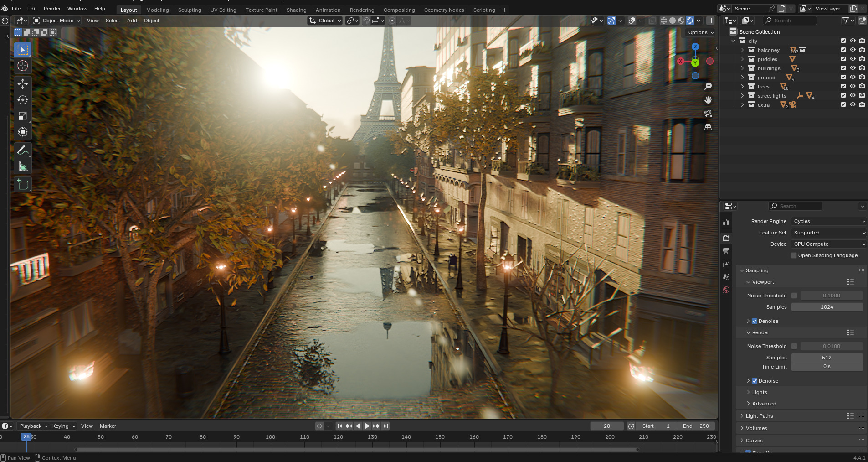This screenshot has height=462, width=868.
Task: Open the viewport Add menu
Action: [x=132, y=21]
